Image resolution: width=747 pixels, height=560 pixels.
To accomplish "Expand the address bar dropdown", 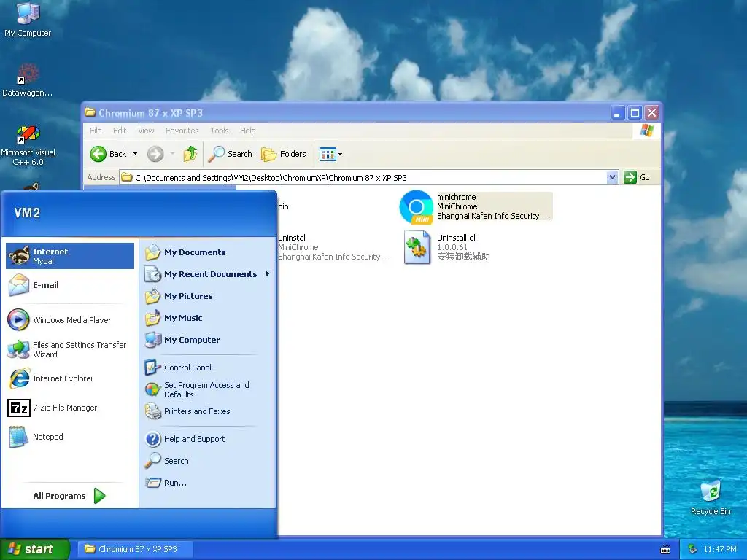I will pyautogui.click(x=612, y=178).
